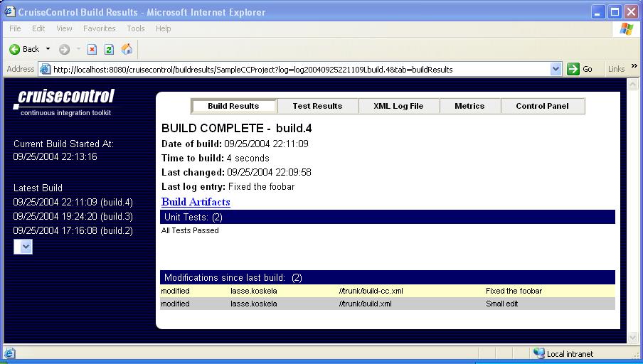
Task: Click lasse.koskela in the build-cc.xml row
Action: coord(254,291)
